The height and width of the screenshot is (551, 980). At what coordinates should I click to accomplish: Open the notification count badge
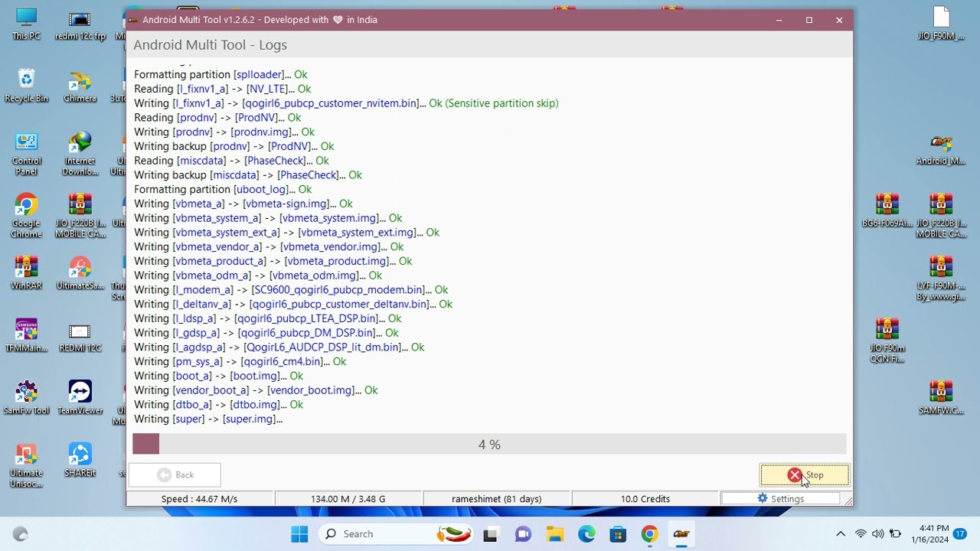pos(960,534)
